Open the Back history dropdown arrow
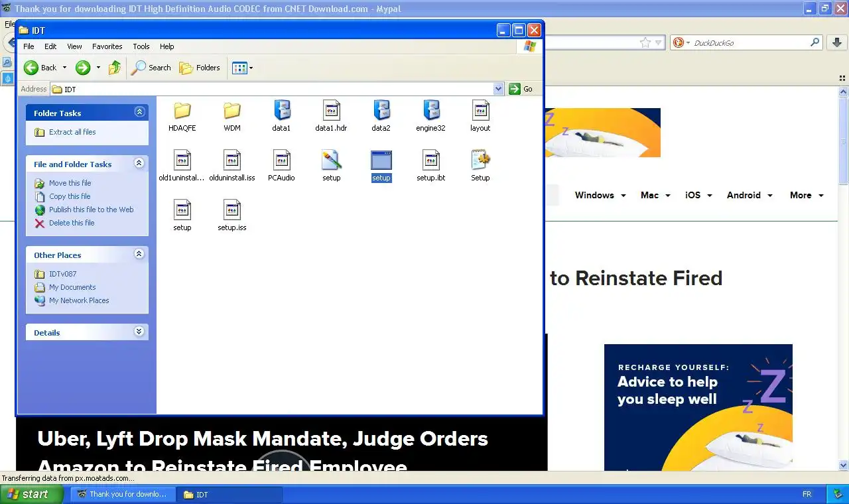The height and width of the screenshot is (504, 849). [x=64, y=68]
